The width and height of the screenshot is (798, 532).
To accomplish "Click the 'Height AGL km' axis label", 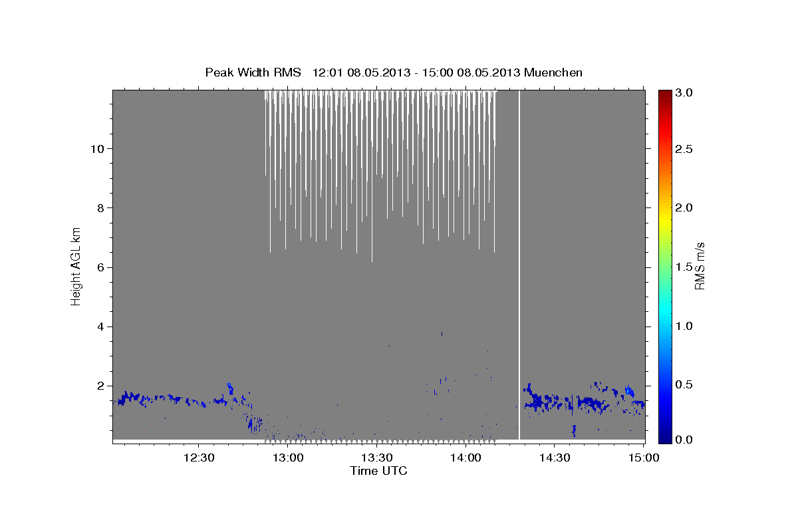I will [x=76, y=267].
